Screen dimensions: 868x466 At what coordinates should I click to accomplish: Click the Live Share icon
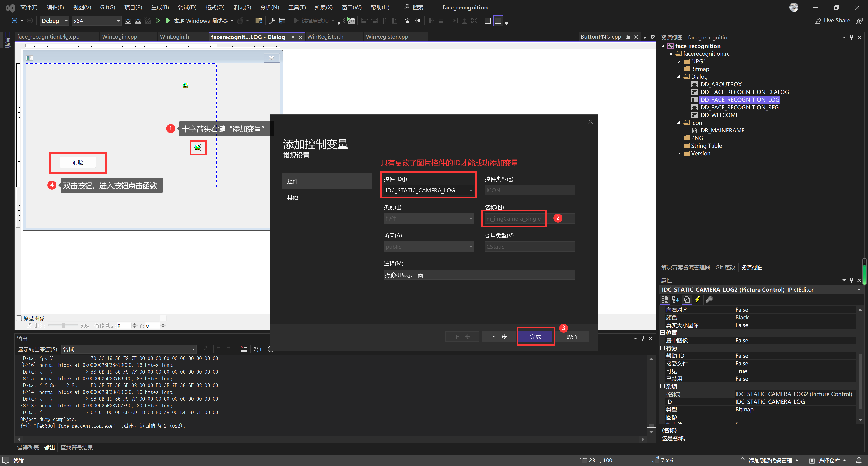click(x=818, y=21)
